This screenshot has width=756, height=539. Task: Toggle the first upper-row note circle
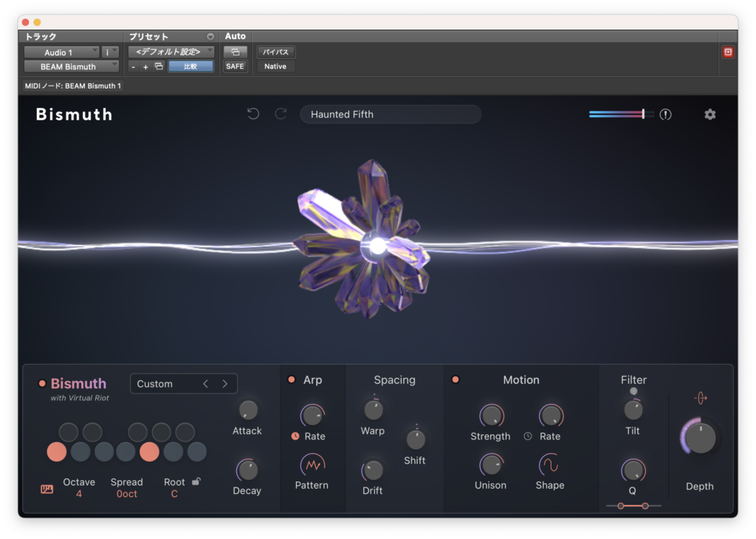(69, 432)
